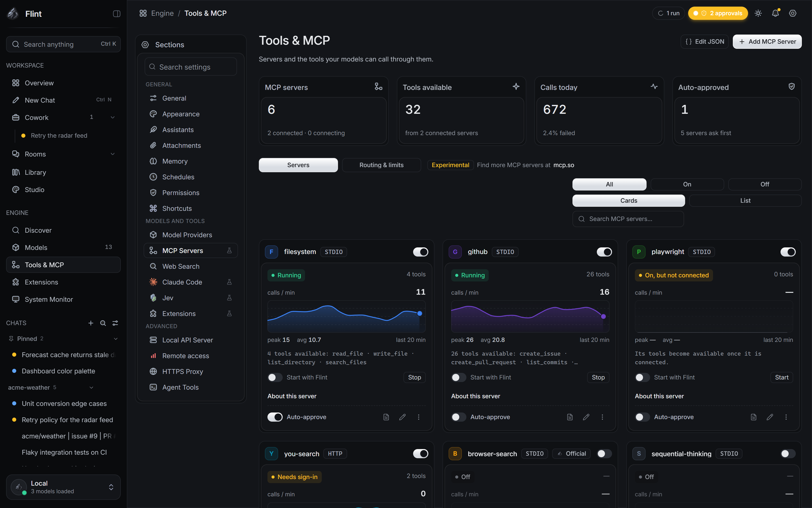Edit filesystem server pencil icon
This screenshot has width=812, height=508.
pos(402,417)
